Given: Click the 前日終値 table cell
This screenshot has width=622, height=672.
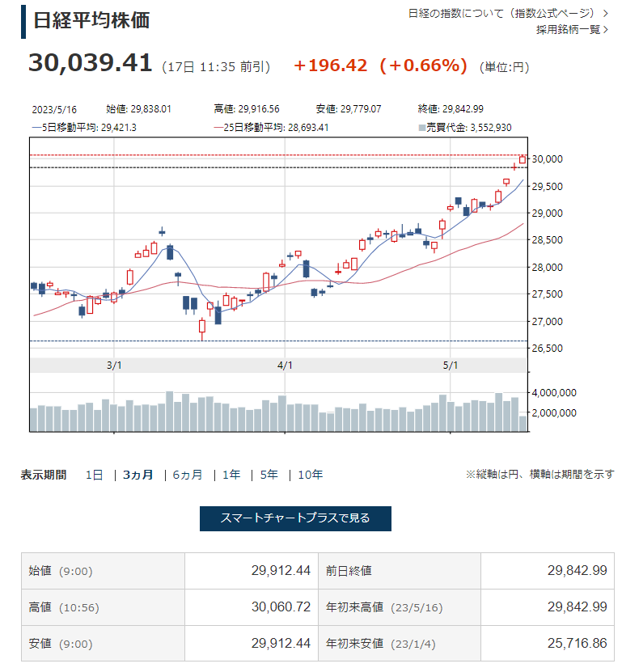Looking at the screenshot, I should click(x=400, y=571).
